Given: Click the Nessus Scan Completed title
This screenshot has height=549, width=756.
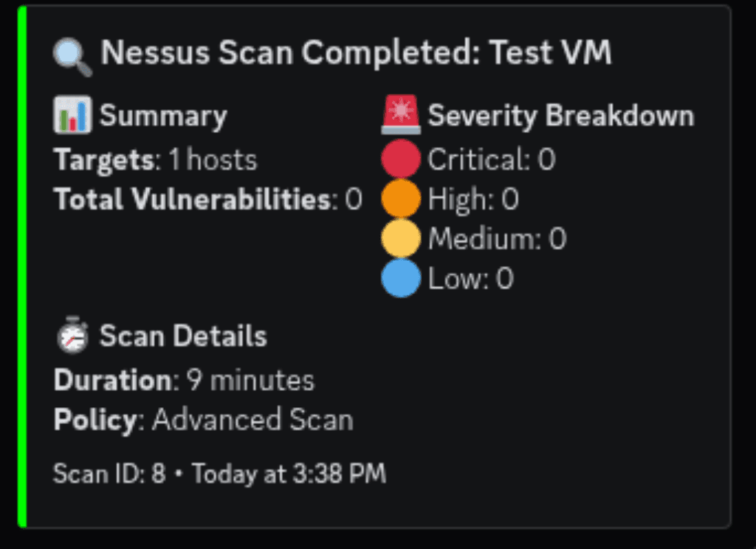Looking at the screenshot, I should pos(356,53).
